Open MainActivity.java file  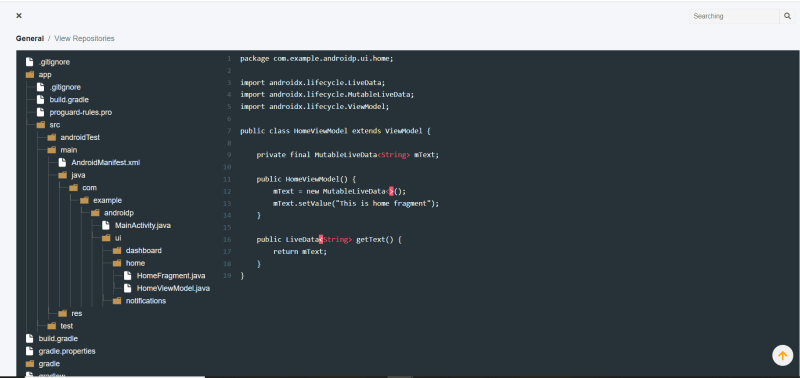pos(143,225)
